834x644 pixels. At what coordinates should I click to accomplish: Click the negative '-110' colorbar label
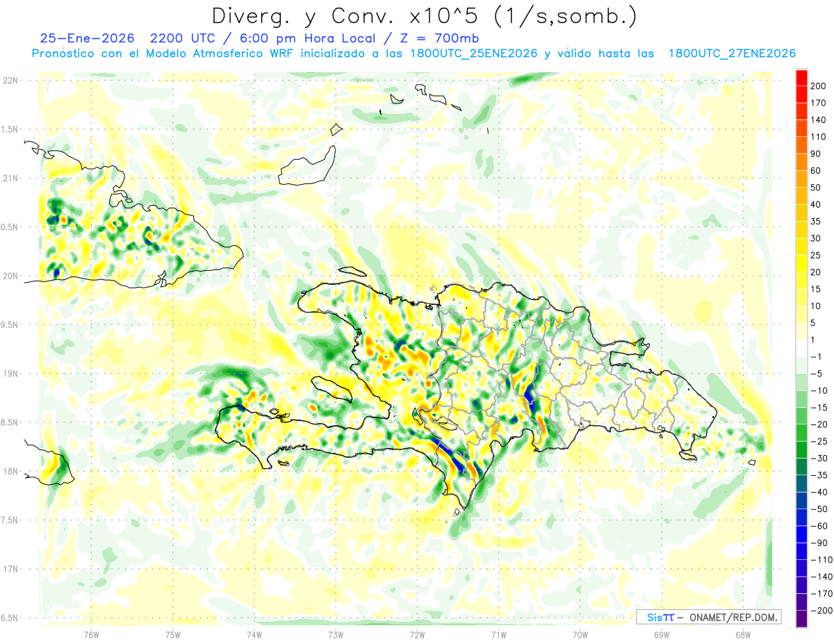(x=821, y=560)
